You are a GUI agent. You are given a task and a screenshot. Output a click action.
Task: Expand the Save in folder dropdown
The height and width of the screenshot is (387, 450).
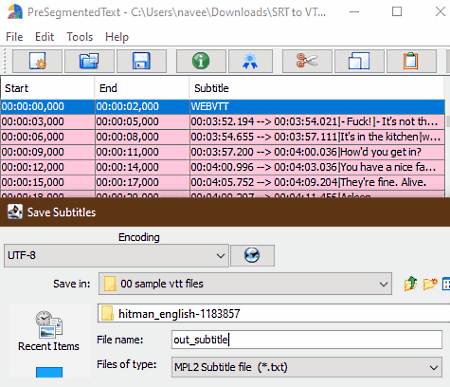pyautogui.click(x=383, y=284)
